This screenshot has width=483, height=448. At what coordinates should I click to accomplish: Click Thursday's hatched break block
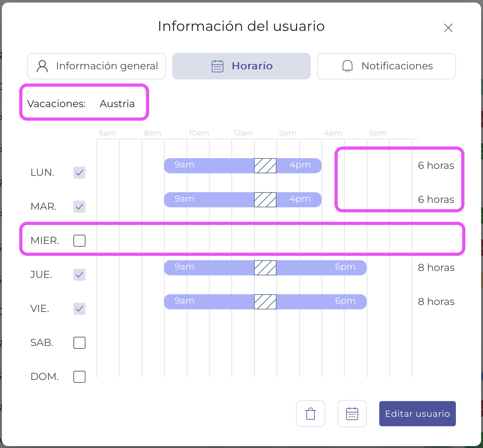coord(265,268)
